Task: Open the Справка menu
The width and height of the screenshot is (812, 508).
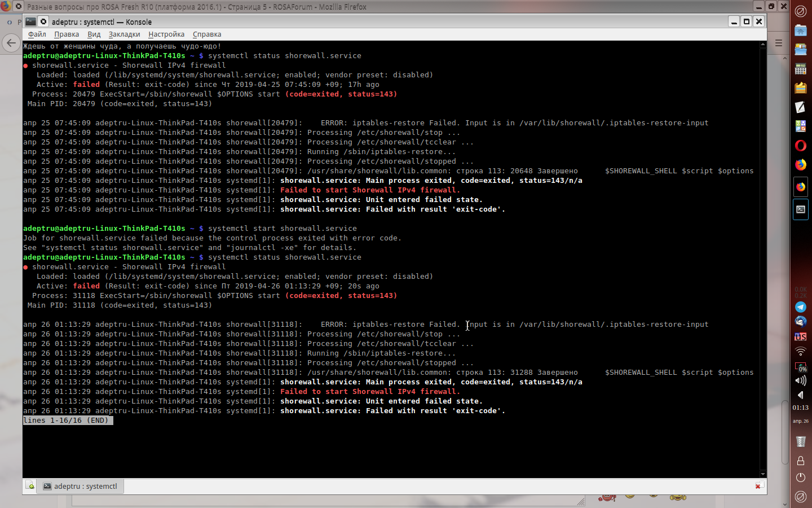Action: [207, 34]
